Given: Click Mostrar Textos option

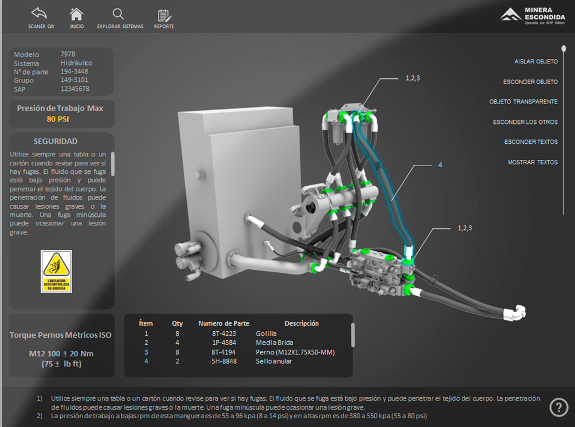Looking at the screenshot, I should pyautogui.click(x=532, y=162).
